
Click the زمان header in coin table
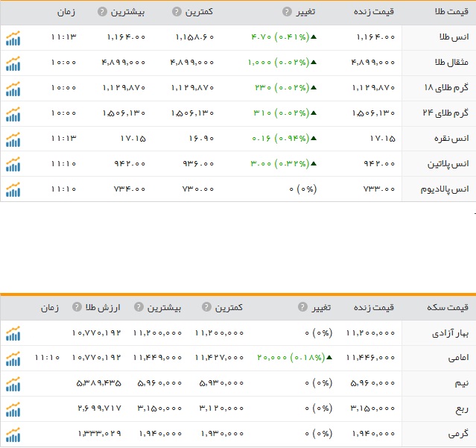click(x=49, y=307)
